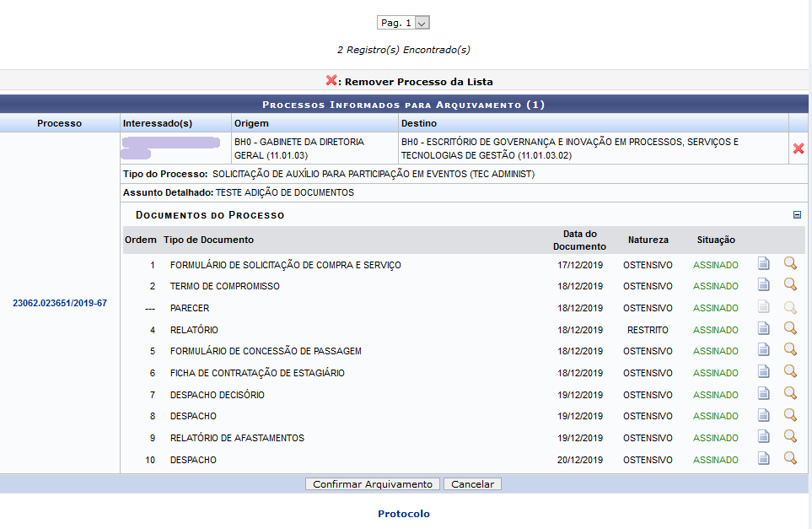Open page selector dropdown 'Pag. 1'
The height and width of the screenshot is (529, 812).
[x=403, y=23]
